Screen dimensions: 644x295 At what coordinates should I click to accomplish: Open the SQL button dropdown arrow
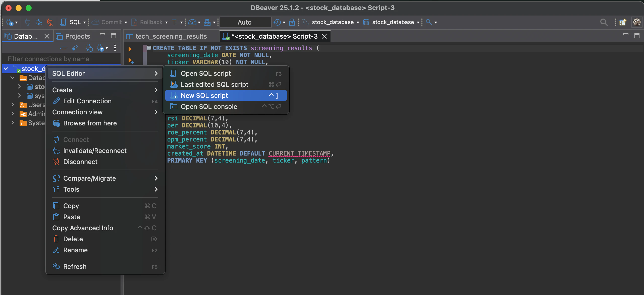85,22
